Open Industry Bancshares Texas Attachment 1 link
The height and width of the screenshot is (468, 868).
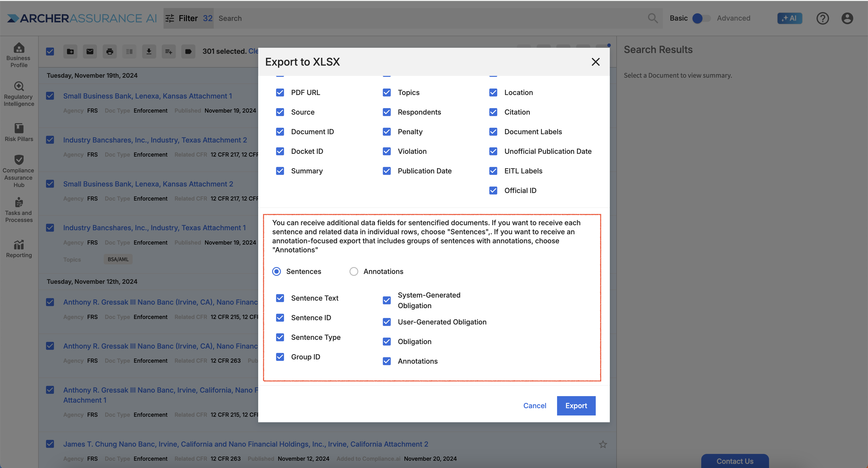tap(154, 228)
